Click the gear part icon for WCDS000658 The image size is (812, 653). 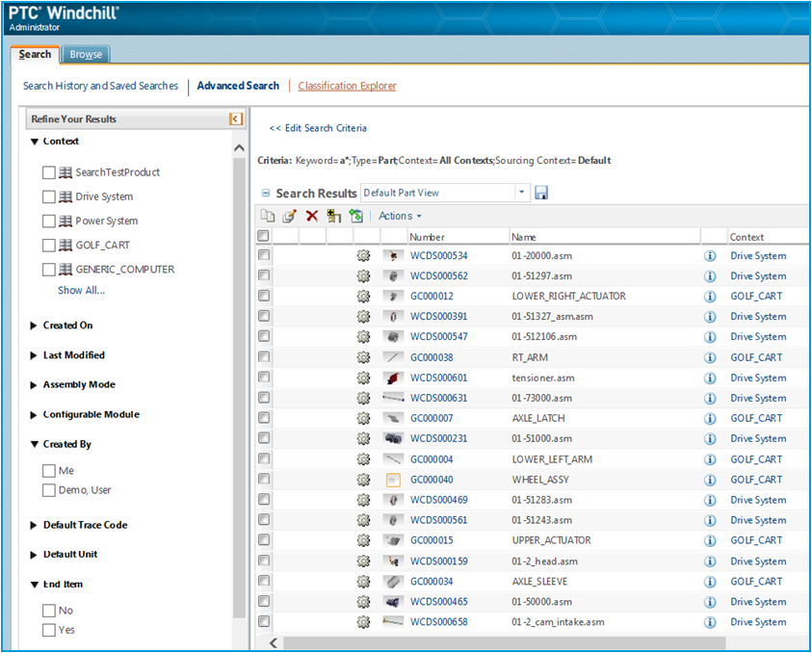click(x=363, y=622)
